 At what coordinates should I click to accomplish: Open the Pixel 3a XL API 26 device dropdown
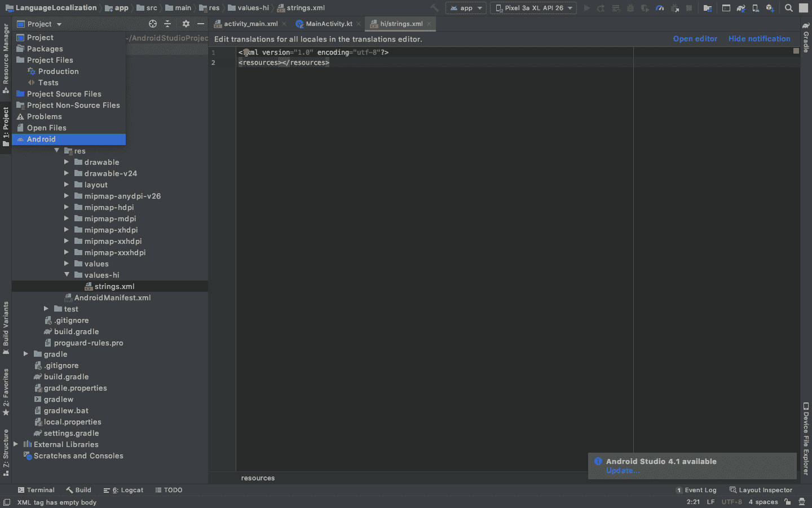click(x=533, y=8)
